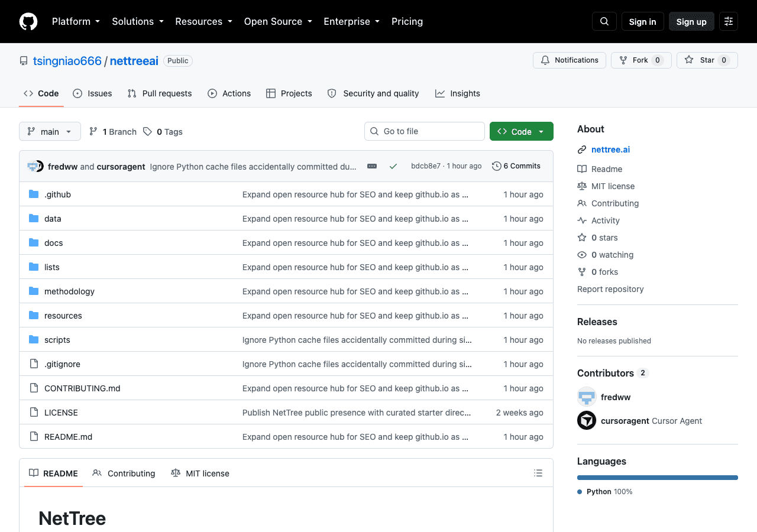Click the data folder icon
This screenshot has height=532, width=757.
34,219
